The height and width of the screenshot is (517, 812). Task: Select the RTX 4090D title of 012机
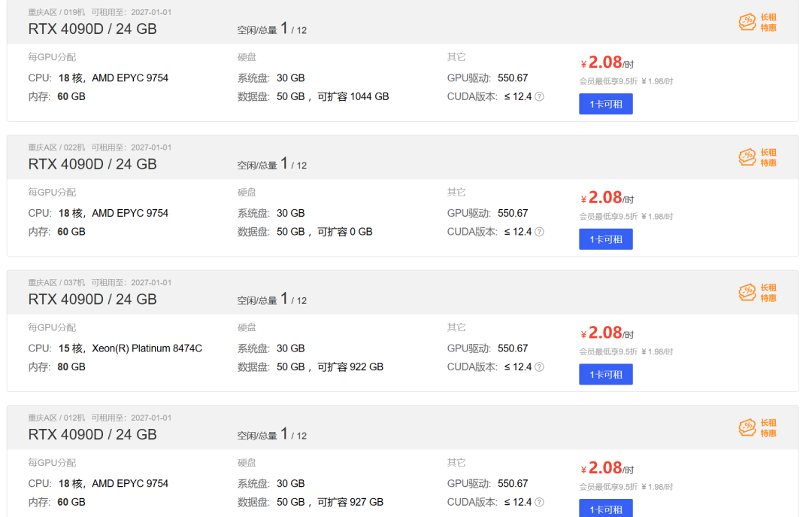click(x=92, y=434)
